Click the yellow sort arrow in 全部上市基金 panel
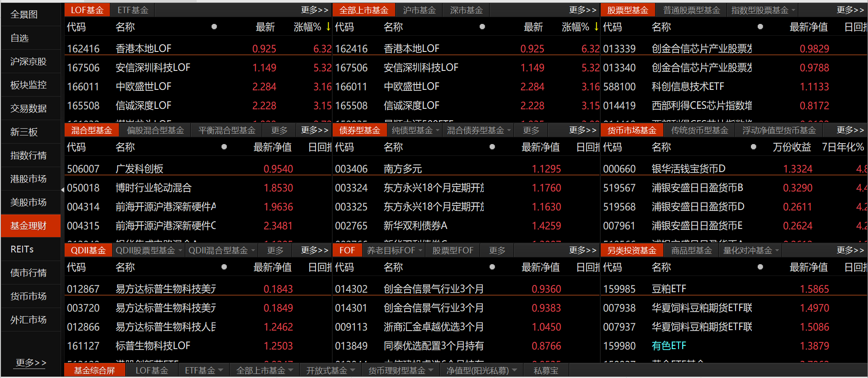The image size is (868, 378). point(596,27)
